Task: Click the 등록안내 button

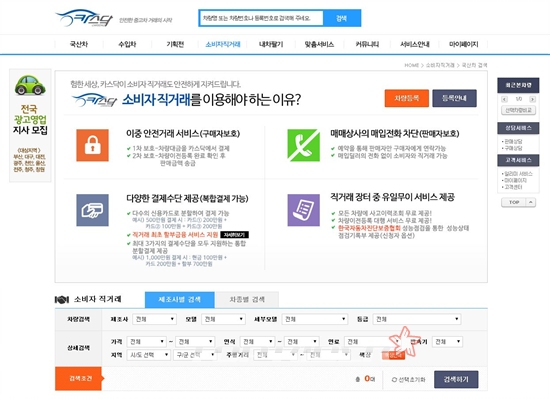Action: pyautogui.click(x=454, y=98)
